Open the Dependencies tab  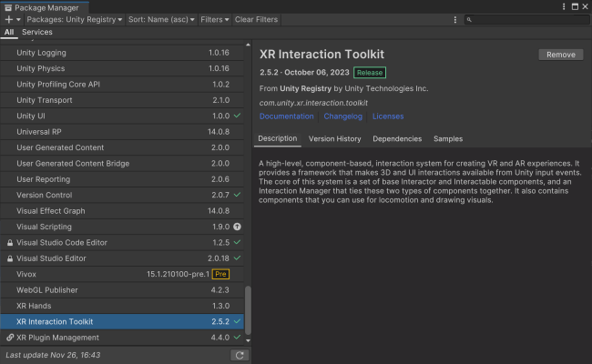click(397, 139)
